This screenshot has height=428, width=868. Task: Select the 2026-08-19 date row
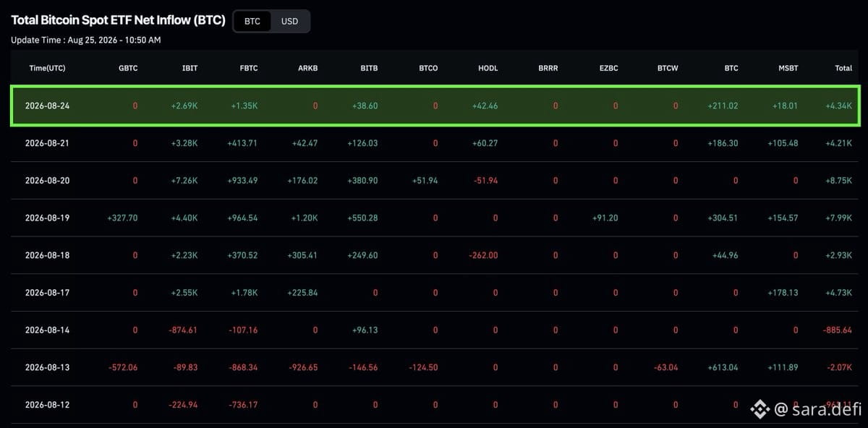(434, 218)
